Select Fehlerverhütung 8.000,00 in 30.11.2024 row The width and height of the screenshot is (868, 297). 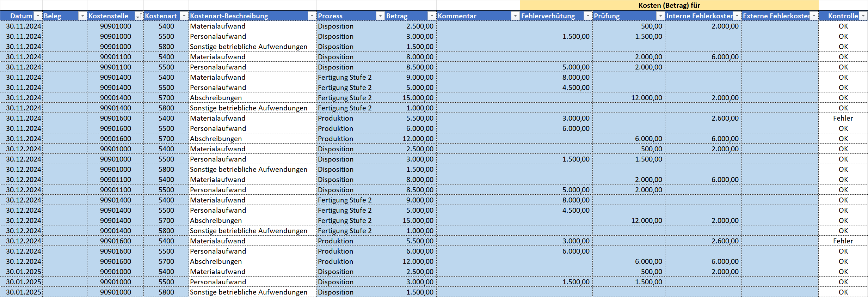coord(556,77)
